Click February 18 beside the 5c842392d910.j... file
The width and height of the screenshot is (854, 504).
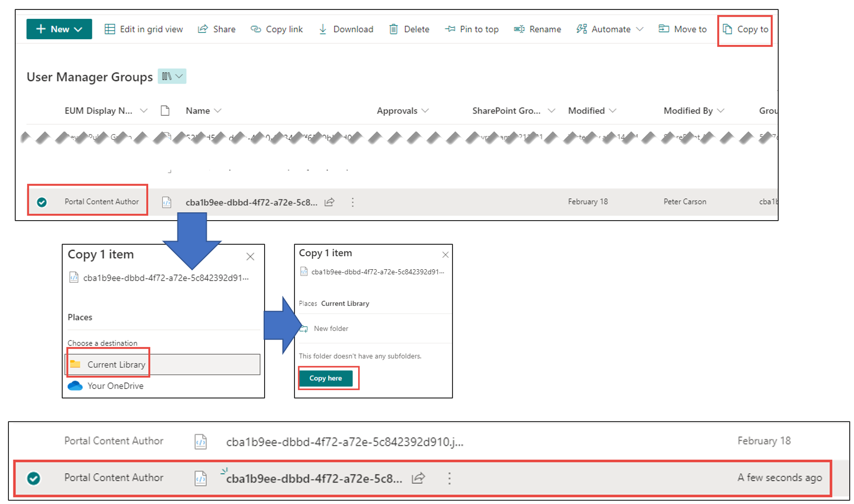click(x=764, y=441)
